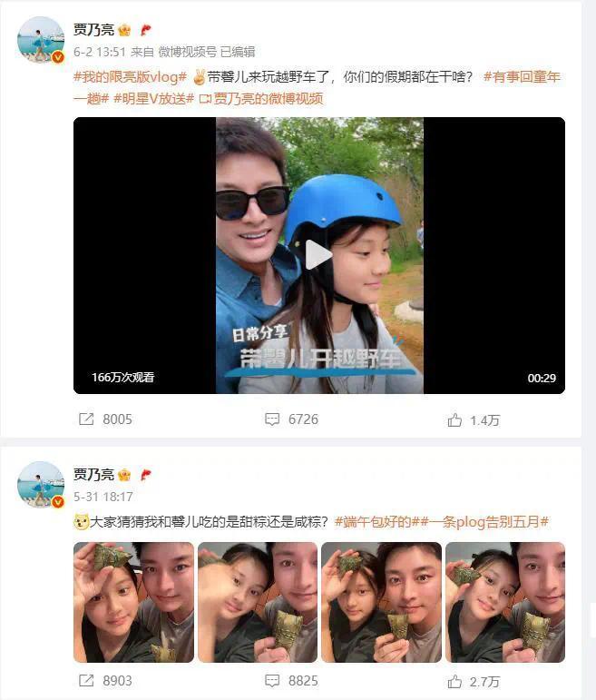Screen dimensions: 596x700
Task: Like the second post with 2.7万
Action: 454,681
